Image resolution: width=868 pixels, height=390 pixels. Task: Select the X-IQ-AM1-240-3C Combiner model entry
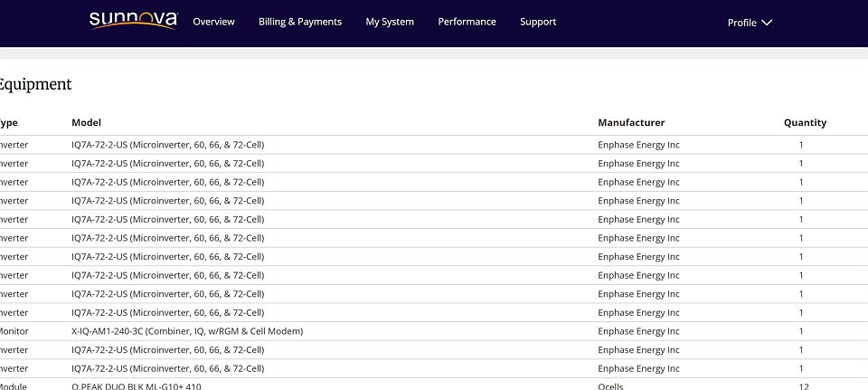click(187, 331)
